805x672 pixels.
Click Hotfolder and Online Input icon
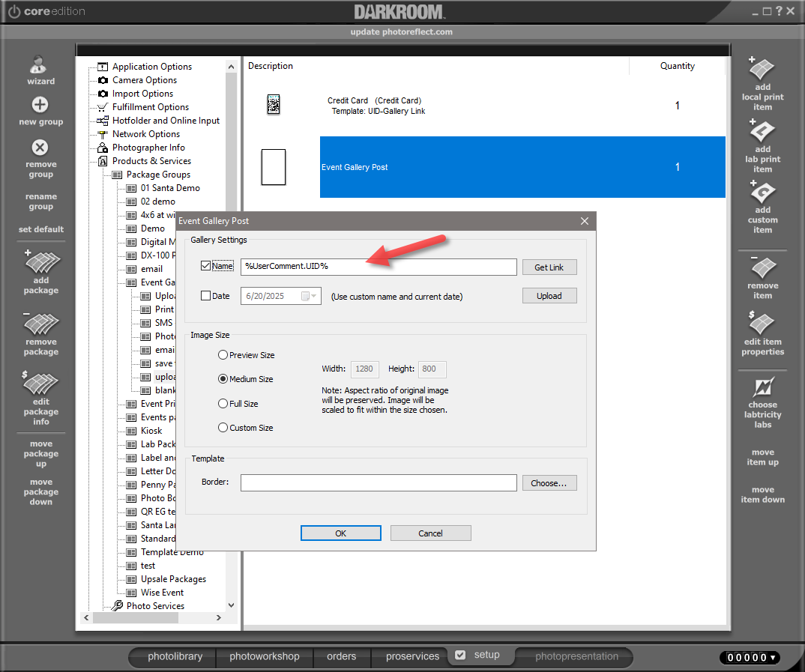coord(103,121)
